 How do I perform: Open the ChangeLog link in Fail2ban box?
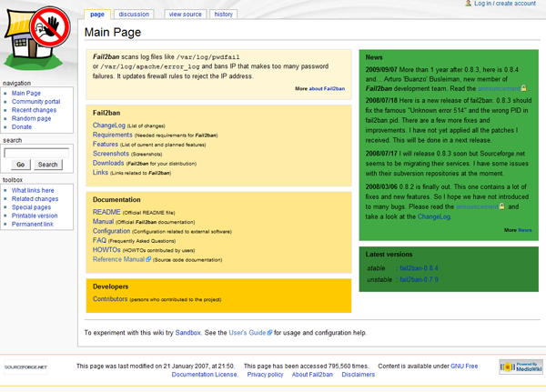pyautogui.click(x=108, y=126)
